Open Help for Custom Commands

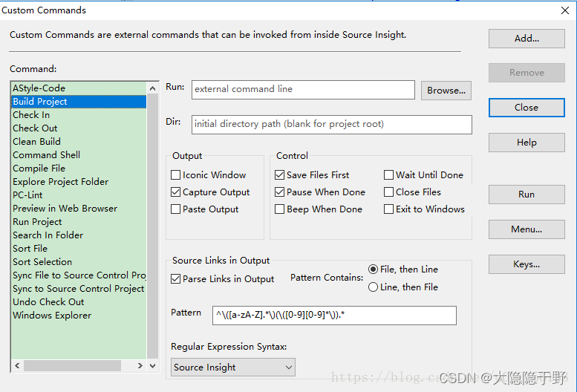pyautogui.click(x=527, y=143)
